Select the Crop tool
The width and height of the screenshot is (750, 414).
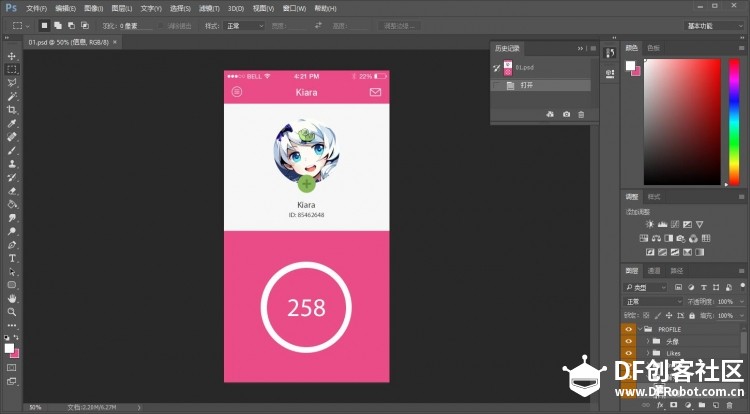tap(12, 109)
